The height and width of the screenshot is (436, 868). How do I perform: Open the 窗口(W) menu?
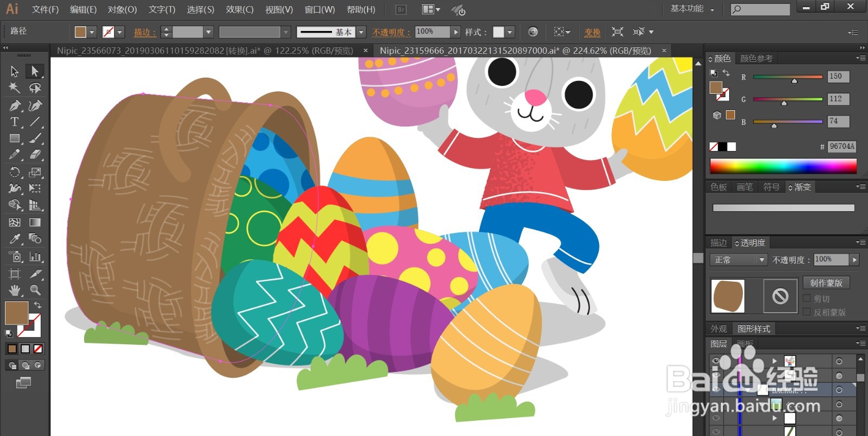click(x=320, y=9)
